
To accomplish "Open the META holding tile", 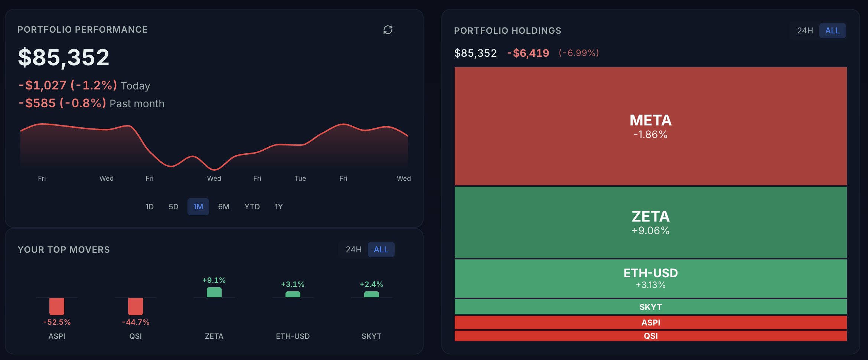I will pyautogui.click(x=650, y=126).
